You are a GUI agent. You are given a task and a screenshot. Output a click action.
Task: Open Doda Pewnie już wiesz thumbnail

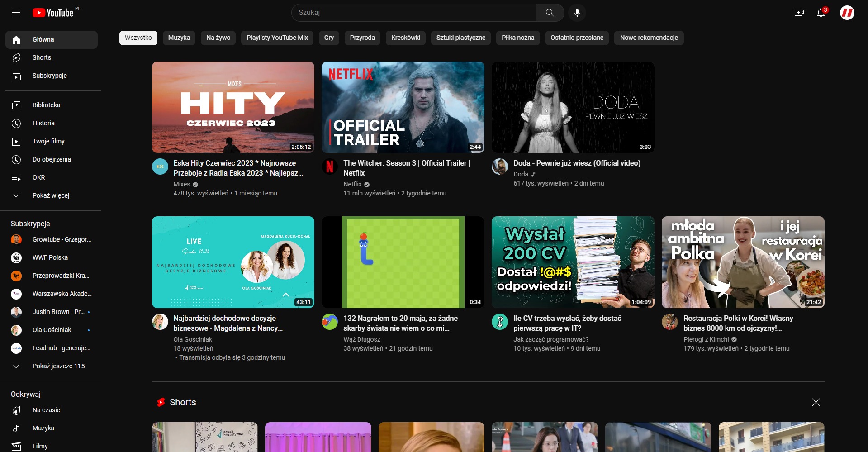573,107
